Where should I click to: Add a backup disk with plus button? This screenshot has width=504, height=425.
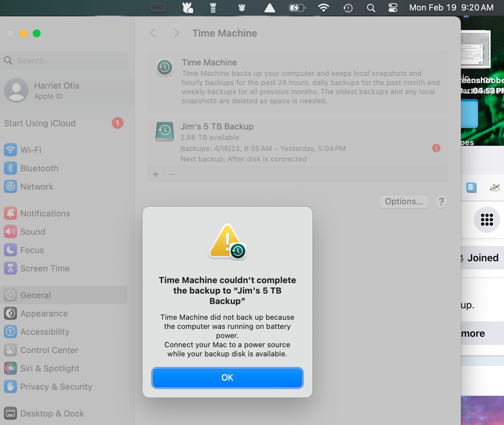pyautogui.click(x=156, y=174)
